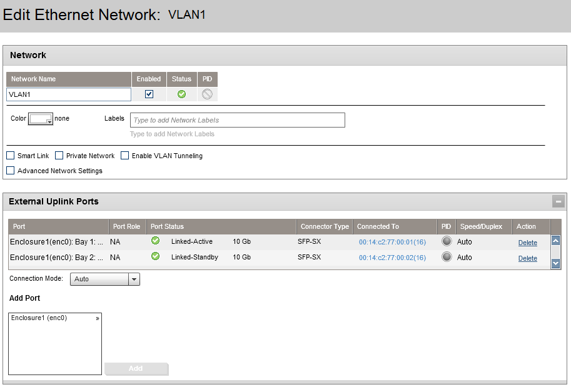Collapse the External Uplink Ports panel
The image size is (571, 392).
pyautogui.click(x=558, y=201)
